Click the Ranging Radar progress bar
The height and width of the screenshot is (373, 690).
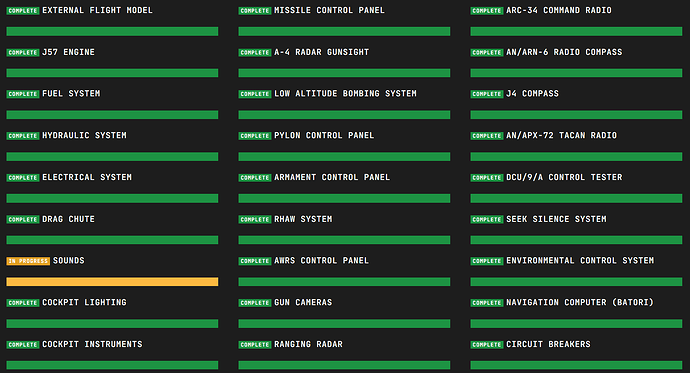(344, 365)
